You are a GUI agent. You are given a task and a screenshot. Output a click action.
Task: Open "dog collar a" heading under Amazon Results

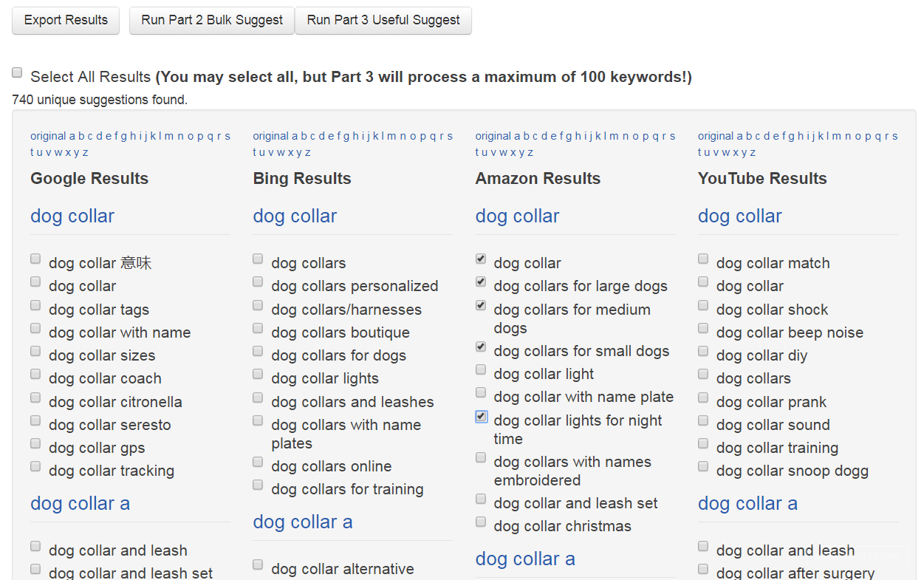tap(525, 559)
